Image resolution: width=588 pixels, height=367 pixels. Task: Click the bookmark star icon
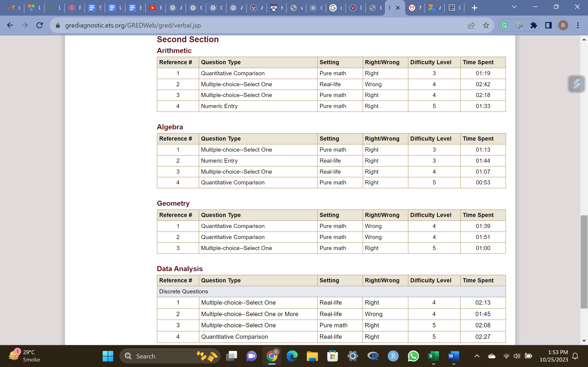(x=486, y=25)
